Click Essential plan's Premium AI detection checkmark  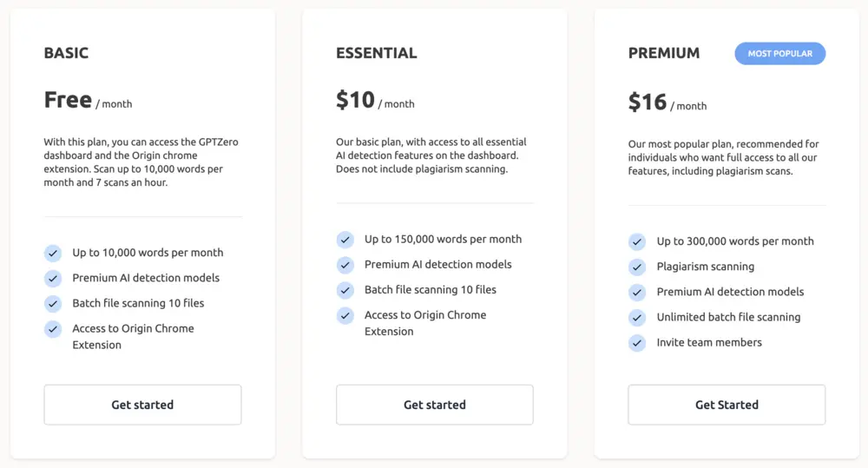[x=345, y=265]
